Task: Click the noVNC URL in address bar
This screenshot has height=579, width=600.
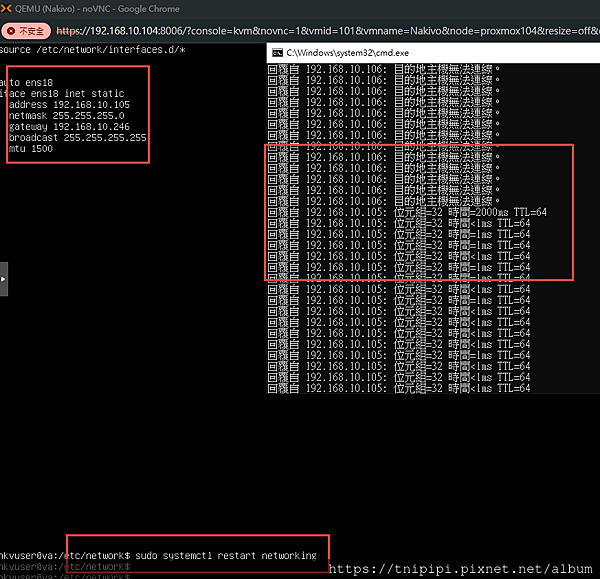Action: pos(328,31)
